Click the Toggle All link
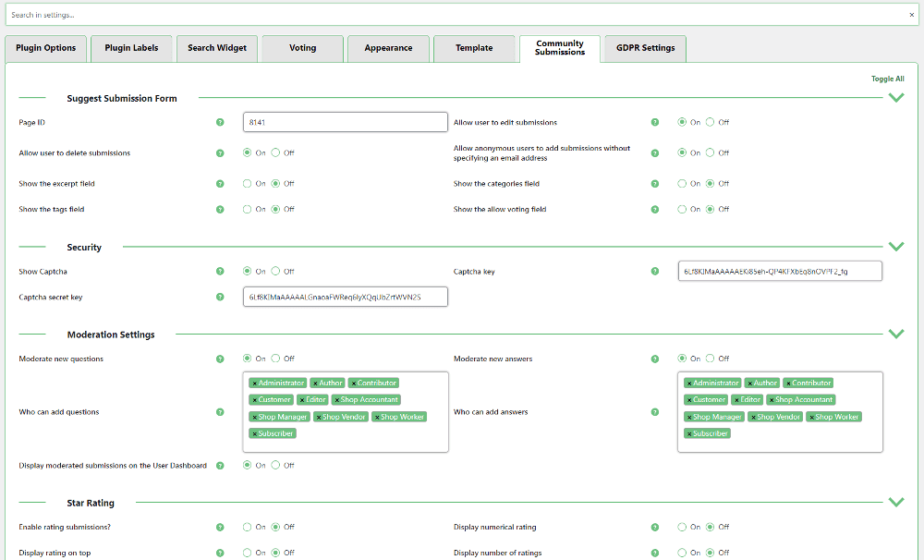 click(887, 79)
